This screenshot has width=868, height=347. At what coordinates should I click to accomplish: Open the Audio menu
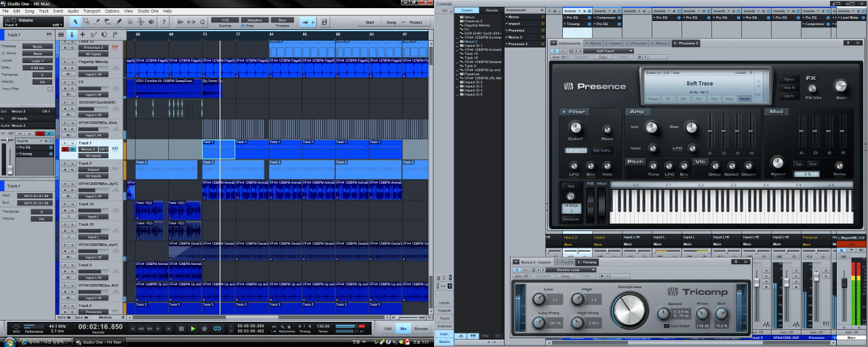pos(73,11)
